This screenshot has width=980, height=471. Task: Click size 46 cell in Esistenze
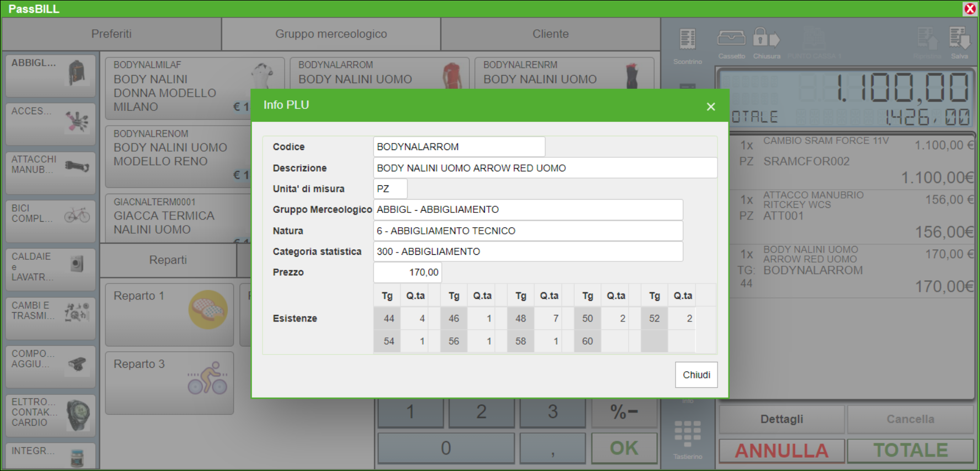point(454,318)
